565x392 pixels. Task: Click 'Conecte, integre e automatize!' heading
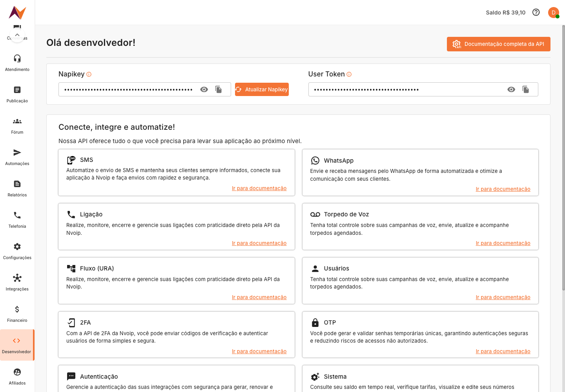pyautogui.click(x=117, y=127)
